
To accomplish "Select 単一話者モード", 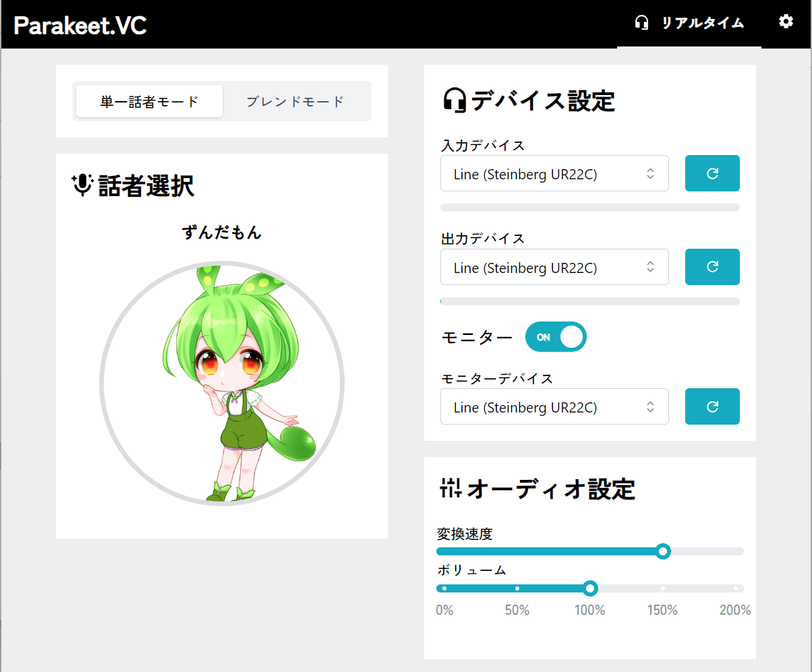I will (149, 101).
